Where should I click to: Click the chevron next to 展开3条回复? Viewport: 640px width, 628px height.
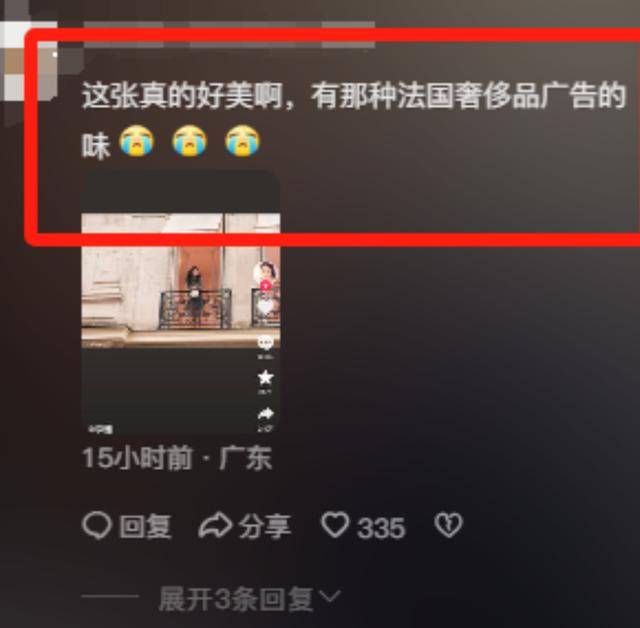[330, 597]
